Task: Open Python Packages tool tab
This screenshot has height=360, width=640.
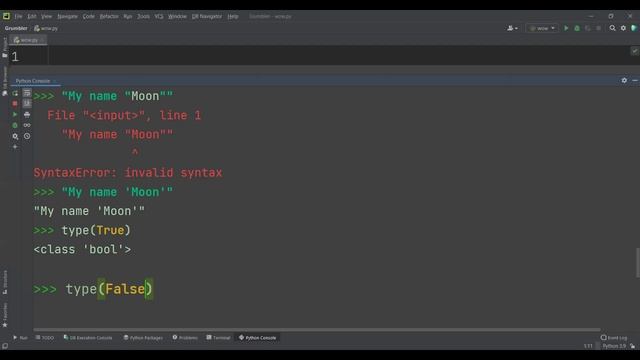Action: click(x=143, y=338)
